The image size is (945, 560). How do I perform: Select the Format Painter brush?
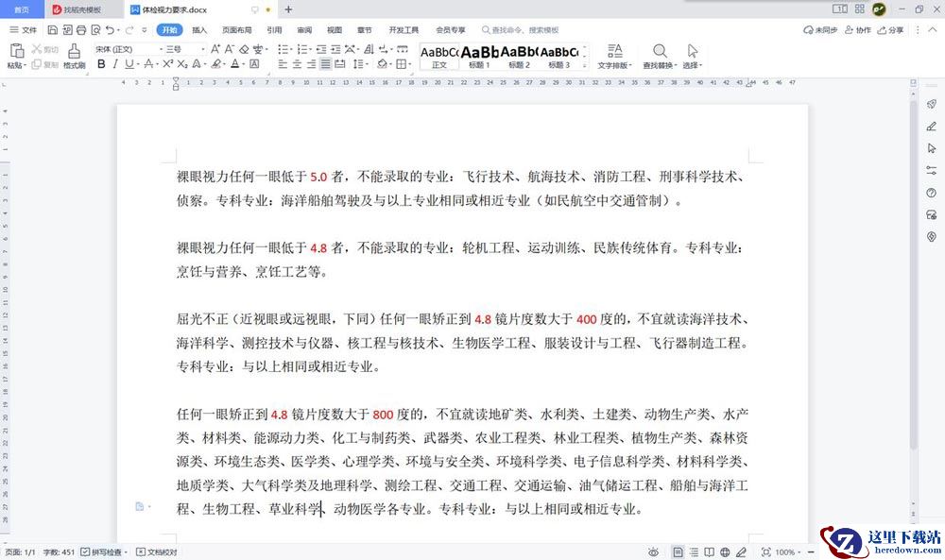pyautogui.click(x=74, y=51)
